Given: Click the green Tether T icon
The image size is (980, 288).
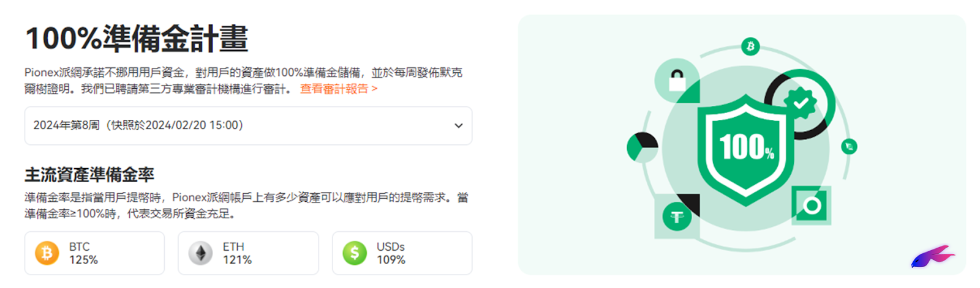Looking at the screenshot, I should [x=677, y=216].
